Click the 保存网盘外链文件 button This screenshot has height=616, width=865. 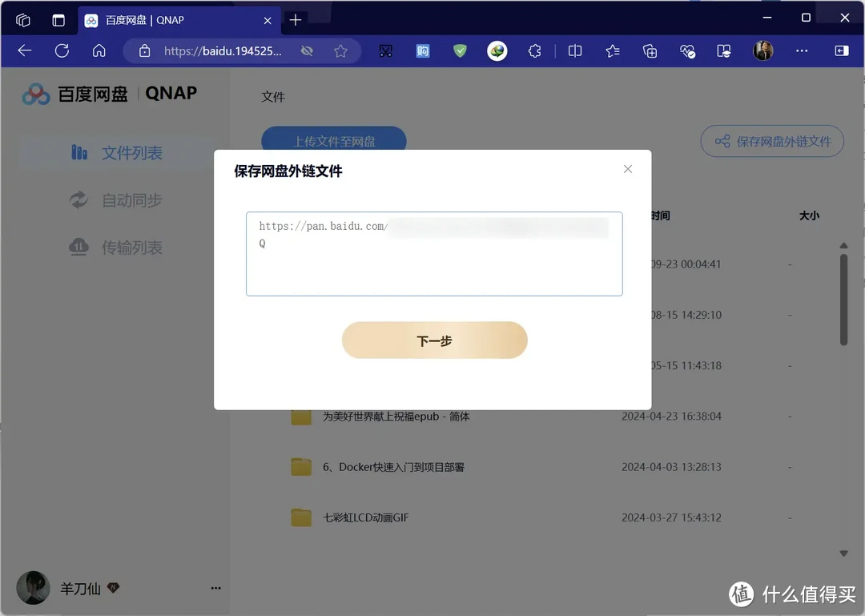pos(771,141)
